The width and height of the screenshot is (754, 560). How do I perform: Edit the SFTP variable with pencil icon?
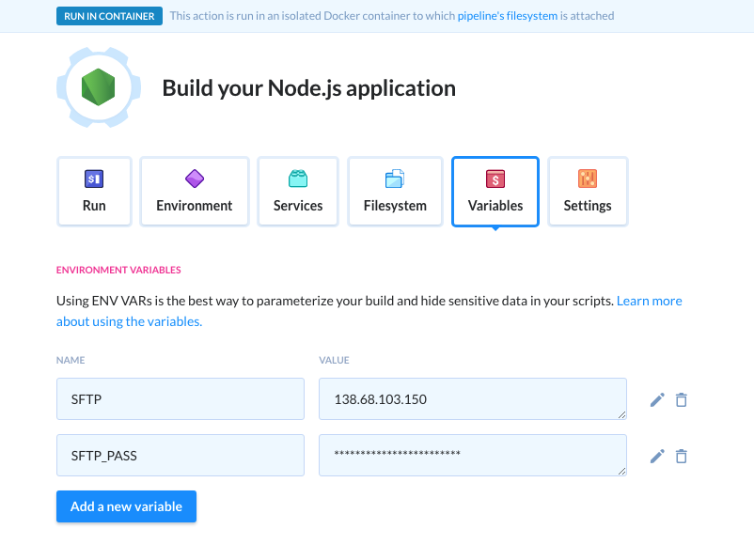tap(657, 399)
